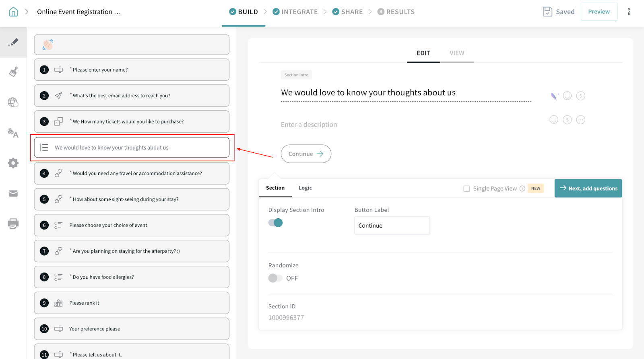644x359 pixels.
Task: Click the emoji icon beside section title
Action: pyautogui.click(x=567, y=96)
